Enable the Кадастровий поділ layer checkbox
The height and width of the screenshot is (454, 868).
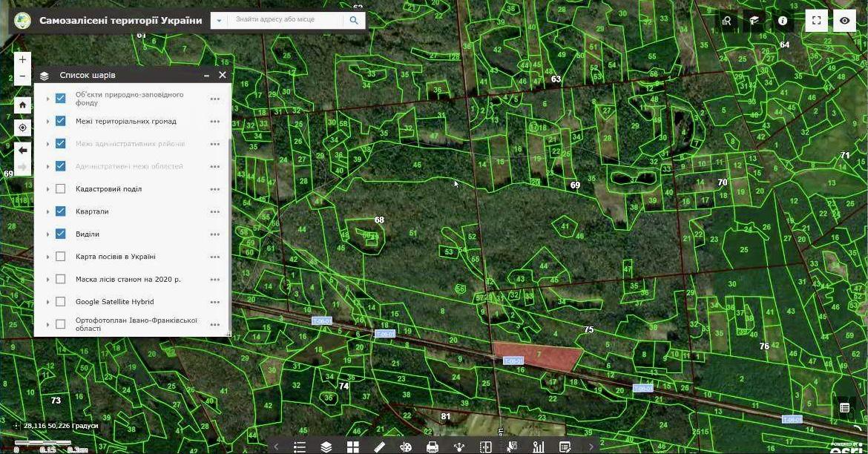(x=61, y=189)
